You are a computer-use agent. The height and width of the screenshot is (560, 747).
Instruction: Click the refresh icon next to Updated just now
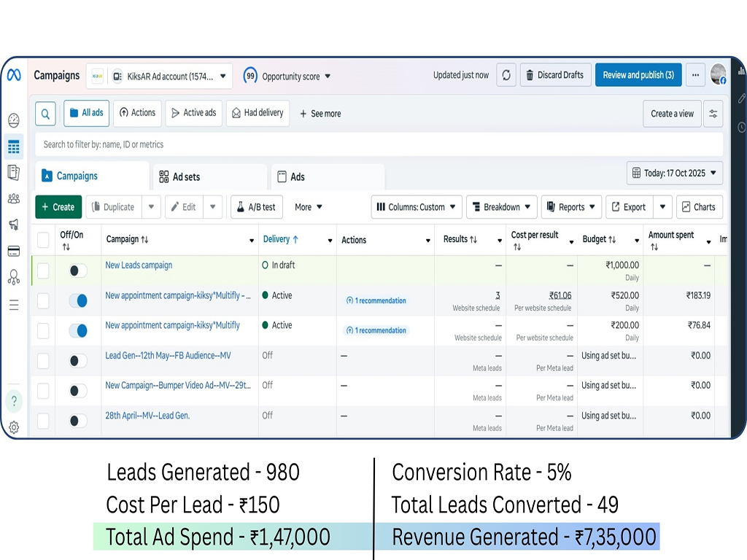506,75
